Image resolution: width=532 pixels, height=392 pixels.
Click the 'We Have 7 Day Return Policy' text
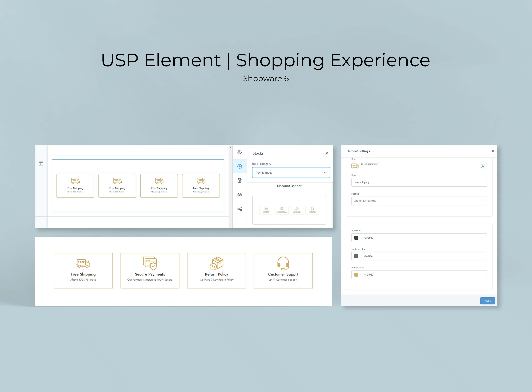click(216, 280)
